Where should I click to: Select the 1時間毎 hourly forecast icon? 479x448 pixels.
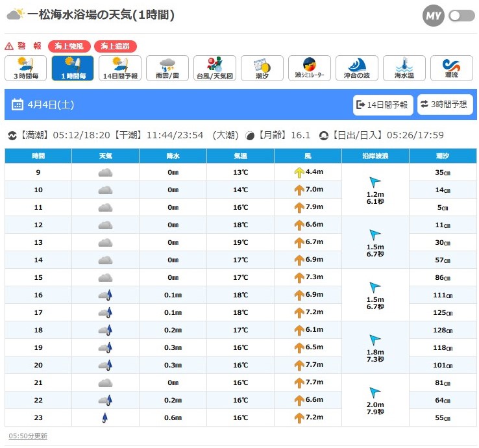(x=73, y=68)
